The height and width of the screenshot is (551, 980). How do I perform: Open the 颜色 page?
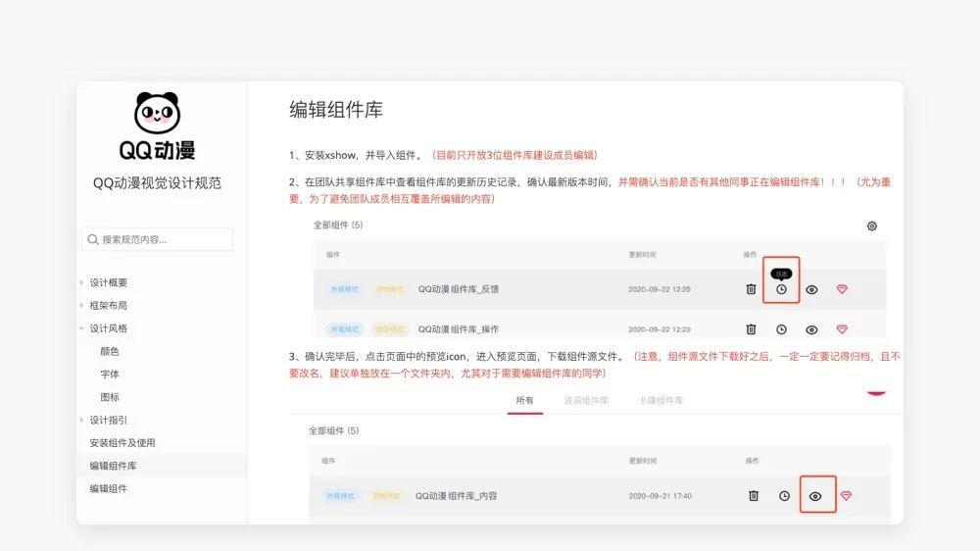[110, 352]
